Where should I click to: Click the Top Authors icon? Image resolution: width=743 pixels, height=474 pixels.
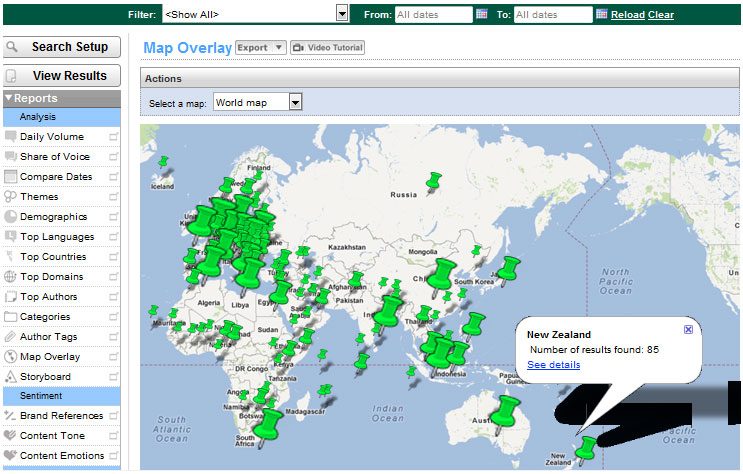10,297
